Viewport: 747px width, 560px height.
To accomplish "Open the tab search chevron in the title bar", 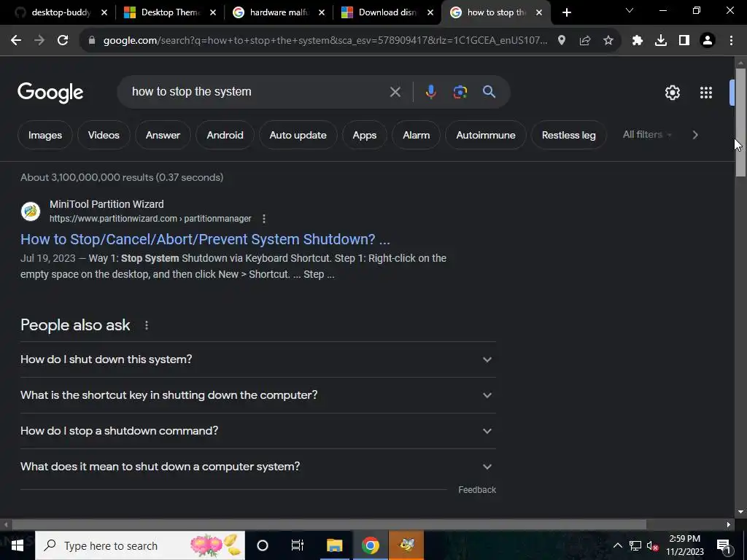I will click(630, 10).
